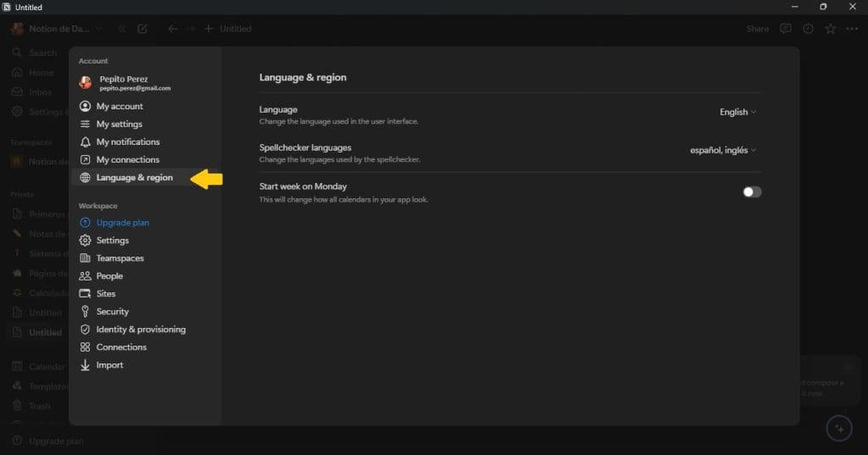
Task: Open Notion AI sparkle button
Action: click(839, 429)
